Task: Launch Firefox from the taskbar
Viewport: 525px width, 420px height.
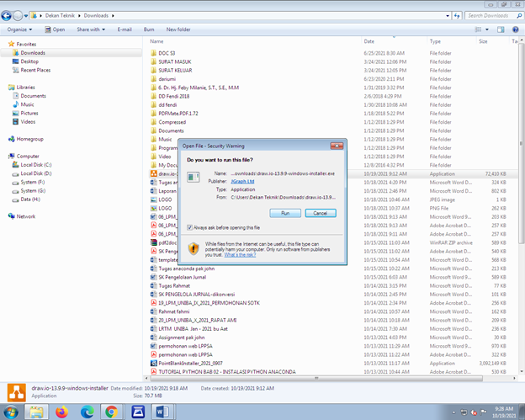Action: click(61, 412)
